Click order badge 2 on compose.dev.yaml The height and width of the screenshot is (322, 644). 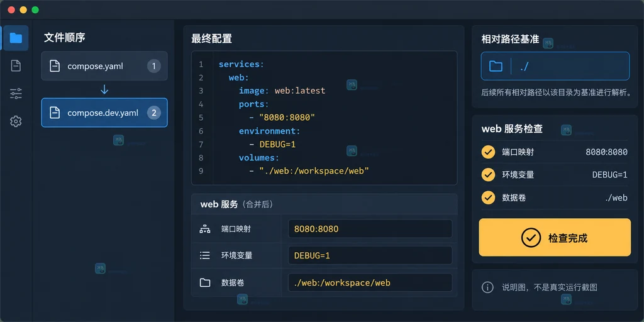(154, 113)
